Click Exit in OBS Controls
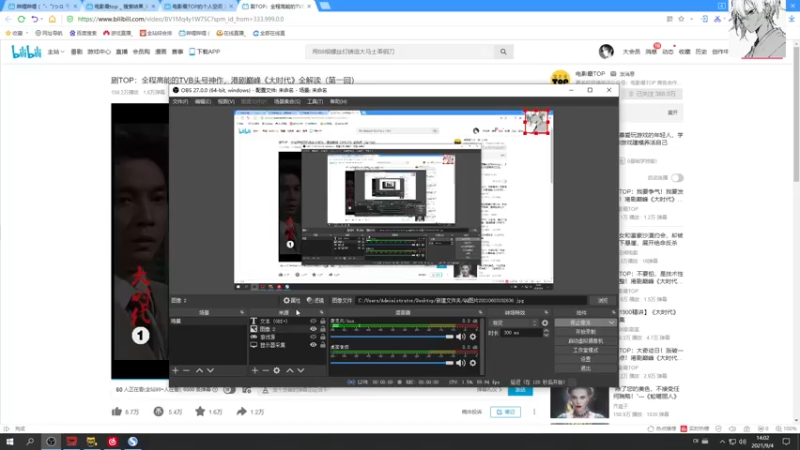The height and width of the screenshot is (450, 800). point(585,368)
